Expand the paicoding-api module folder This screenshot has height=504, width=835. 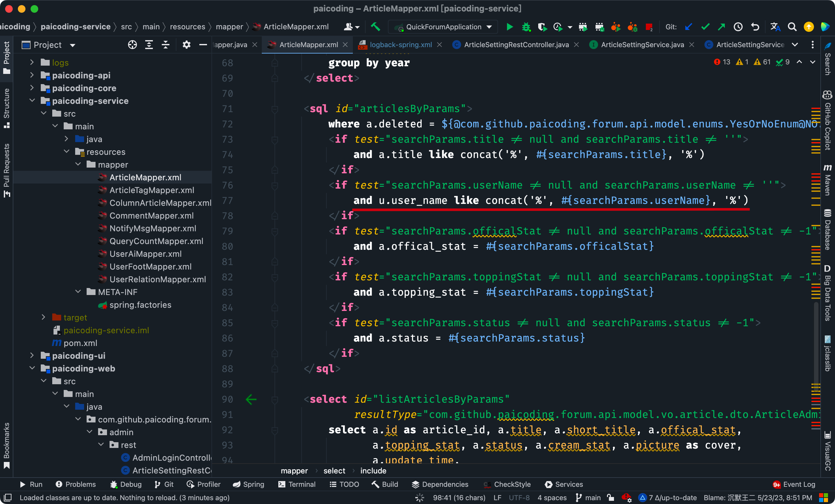coord(32,75)
